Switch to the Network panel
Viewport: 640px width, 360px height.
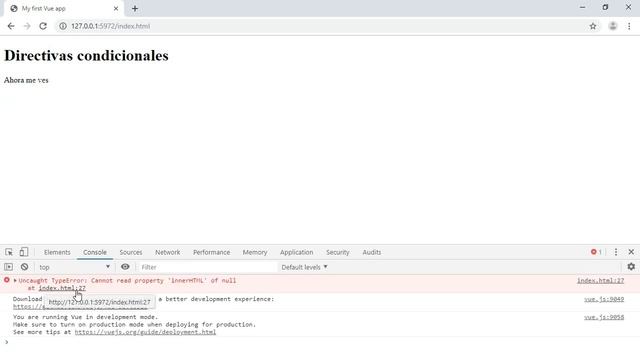167,252
